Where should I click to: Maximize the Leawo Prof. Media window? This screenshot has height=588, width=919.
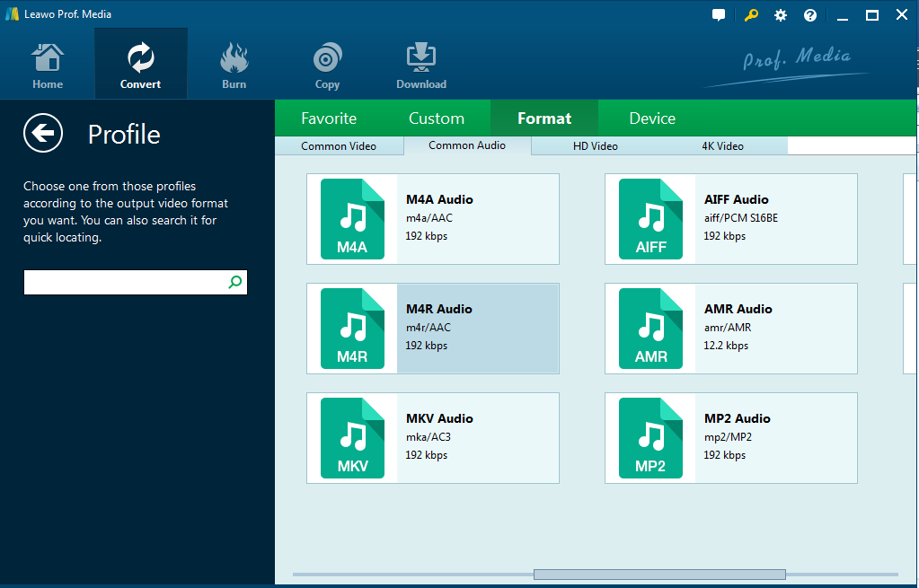(x=871, y=15)
